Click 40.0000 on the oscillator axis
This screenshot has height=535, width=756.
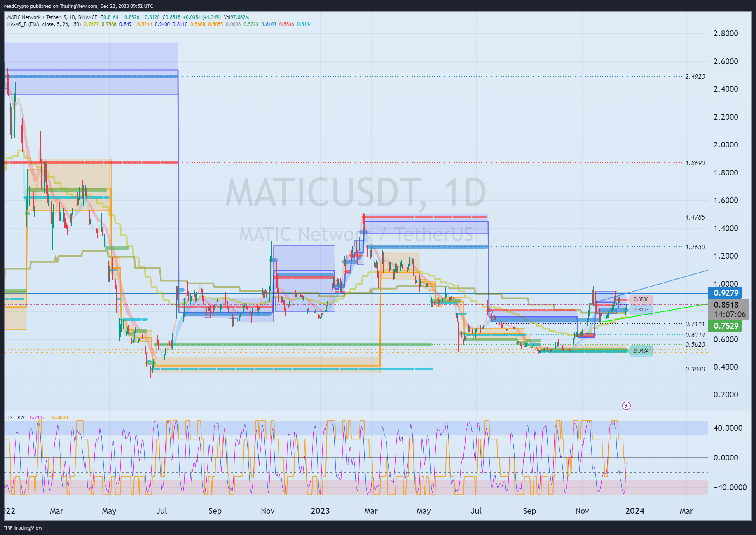(728, 428)
